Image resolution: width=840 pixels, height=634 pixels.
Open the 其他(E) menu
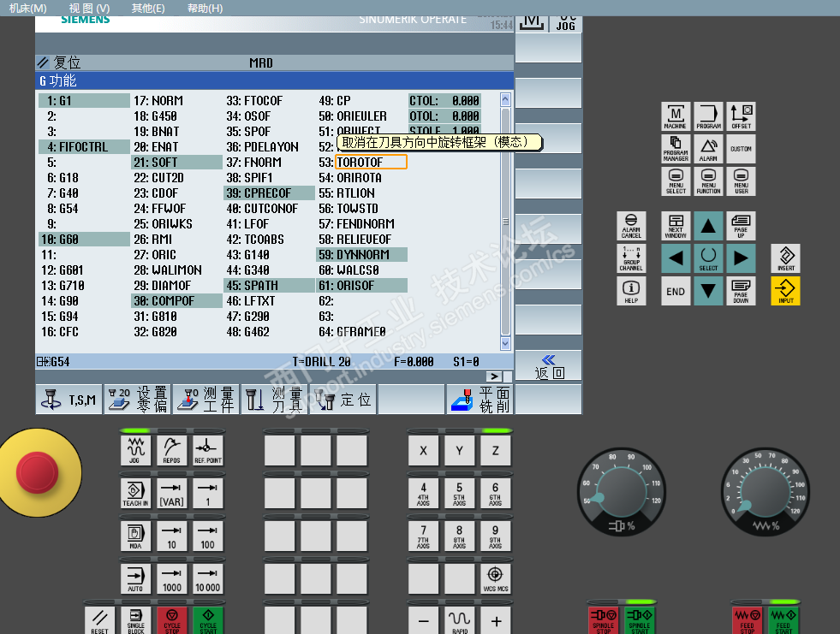click(x=148, y=8)
